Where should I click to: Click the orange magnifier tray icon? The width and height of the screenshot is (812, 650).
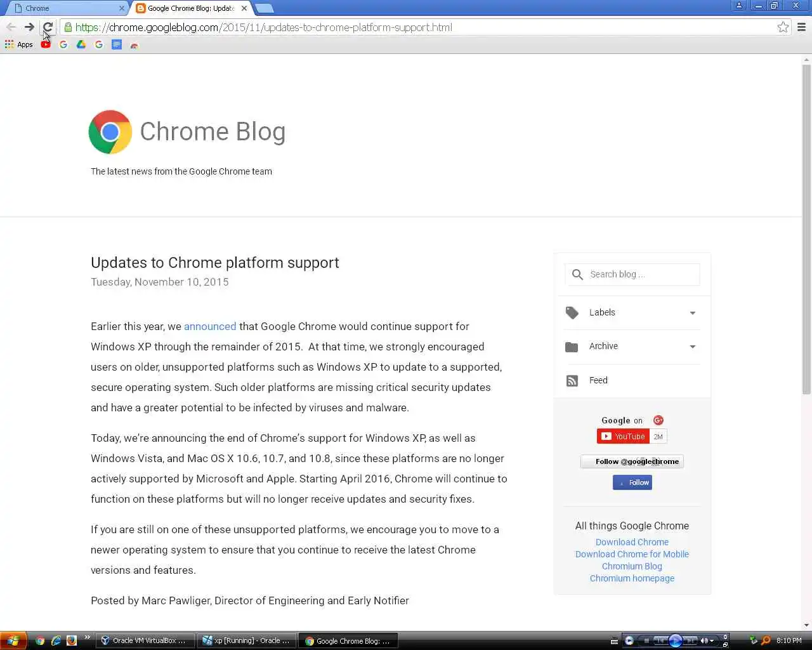[x=766, y=640]
